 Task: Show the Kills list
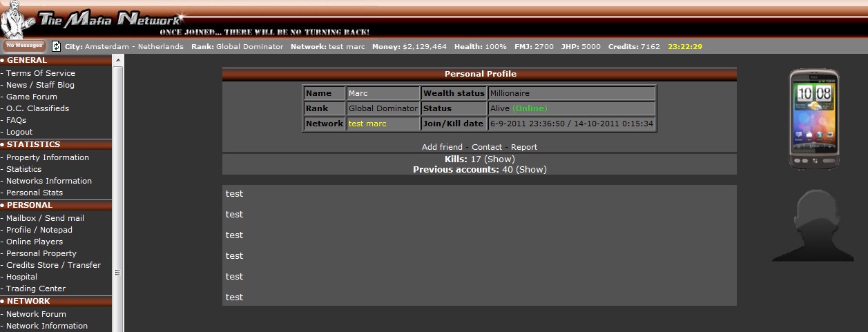click(x=501, y=159)
